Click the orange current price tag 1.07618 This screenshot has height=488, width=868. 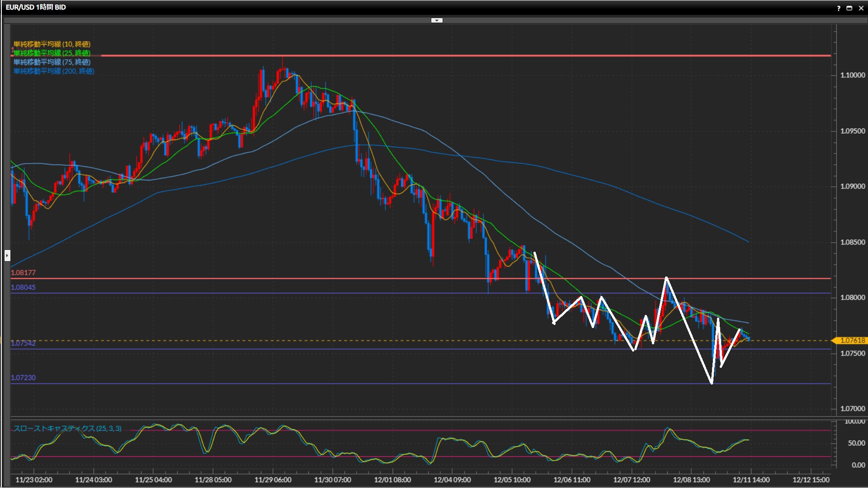click(852, 340)
